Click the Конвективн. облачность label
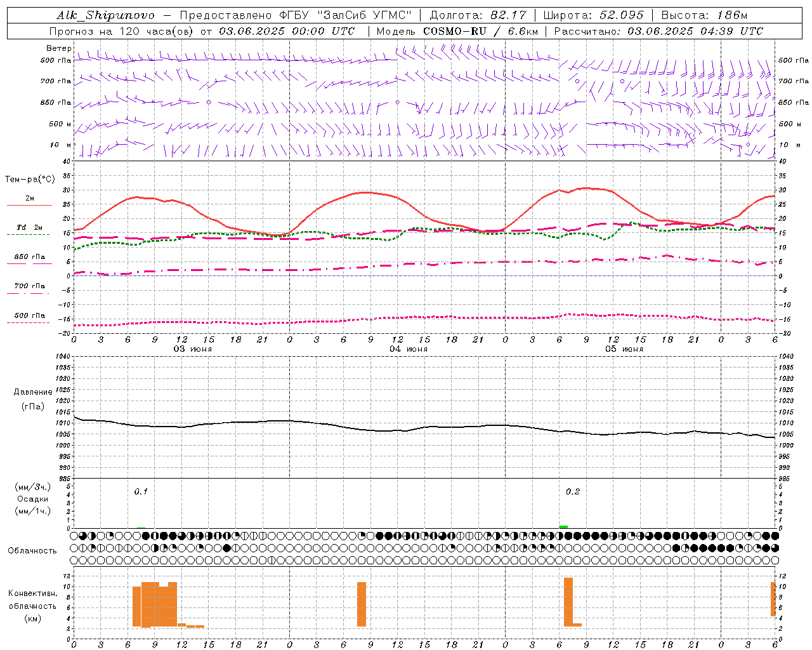This screenshot has height=650, width=812. click(x=33, y=599)
